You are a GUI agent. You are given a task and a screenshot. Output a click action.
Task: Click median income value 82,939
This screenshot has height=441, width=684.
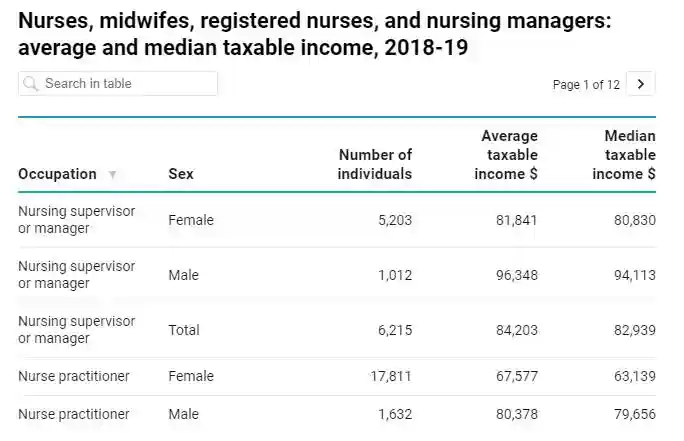tap(635, 330)
